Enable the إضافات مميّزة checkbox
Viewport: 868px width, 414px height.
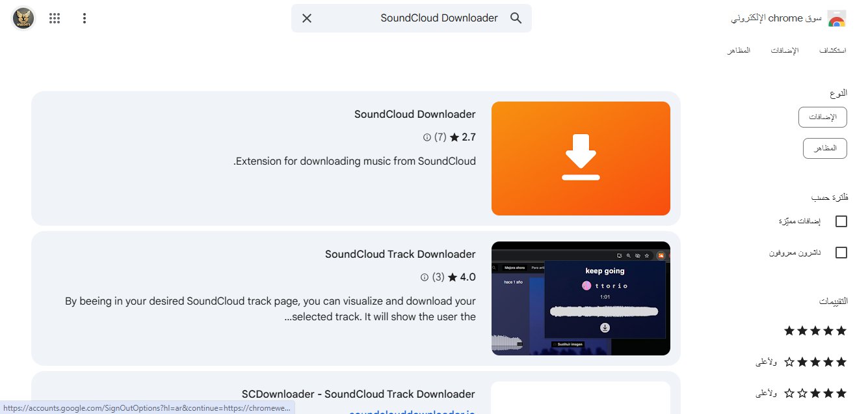tap(841, 221)
